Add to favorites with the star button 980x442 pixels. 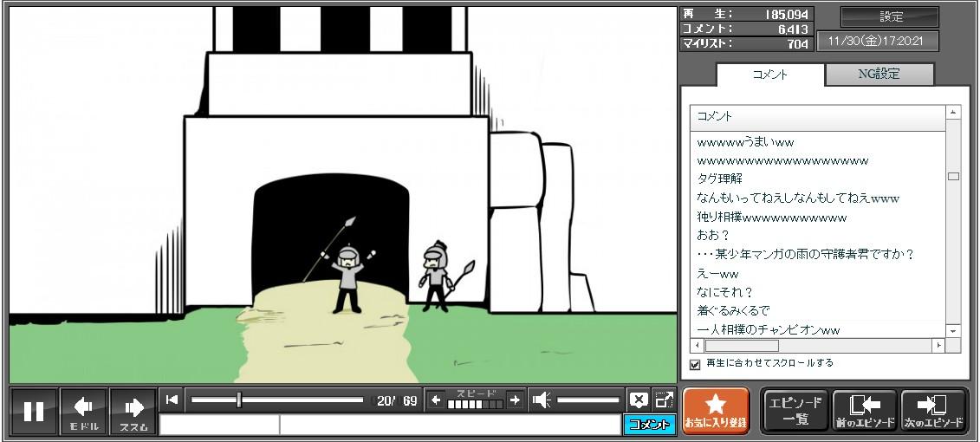(x=716, y=410)
